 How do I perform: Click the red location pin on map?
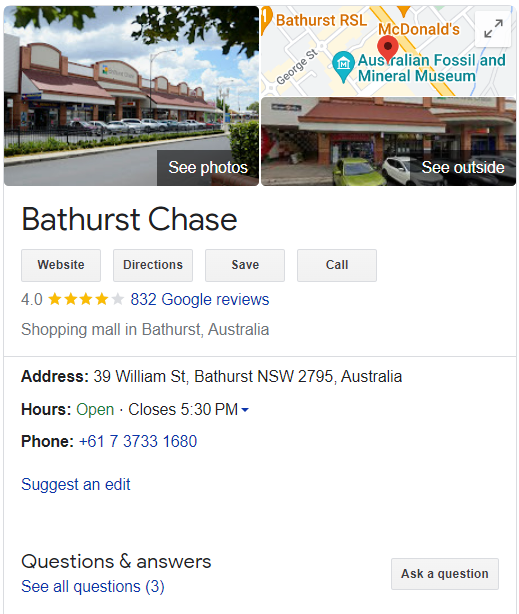[x=388, y=49]
